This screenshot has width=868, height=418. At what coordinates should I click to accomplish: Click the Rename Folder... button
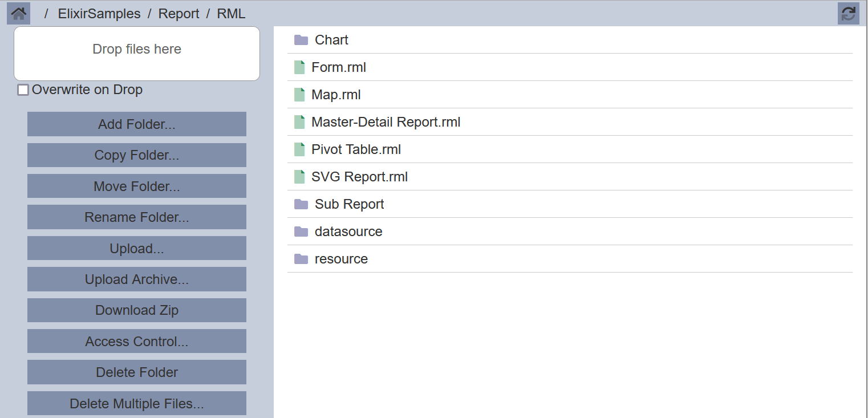point(137,217)
